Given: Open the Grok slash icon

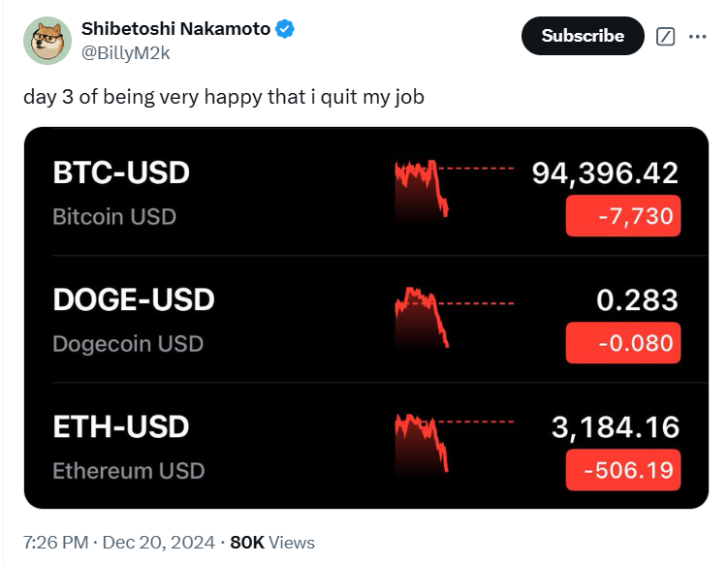Looking at the screenshot, I should click(x=665, y=36).
